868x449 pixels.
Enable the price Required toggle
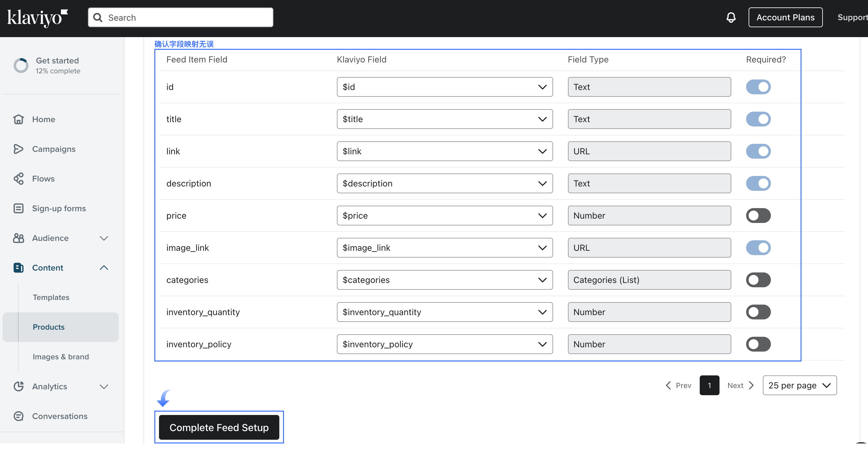coord(758,216)
